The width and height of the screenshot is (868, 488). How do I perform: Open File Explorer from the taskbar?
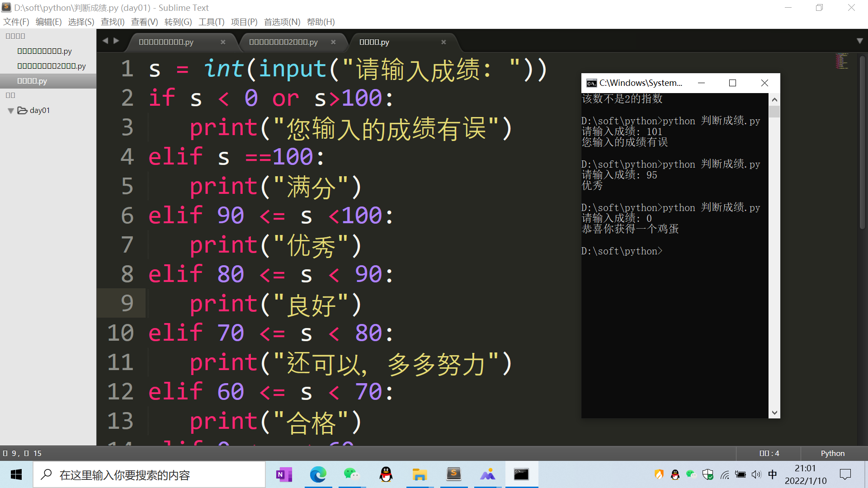tap(420, 474)
